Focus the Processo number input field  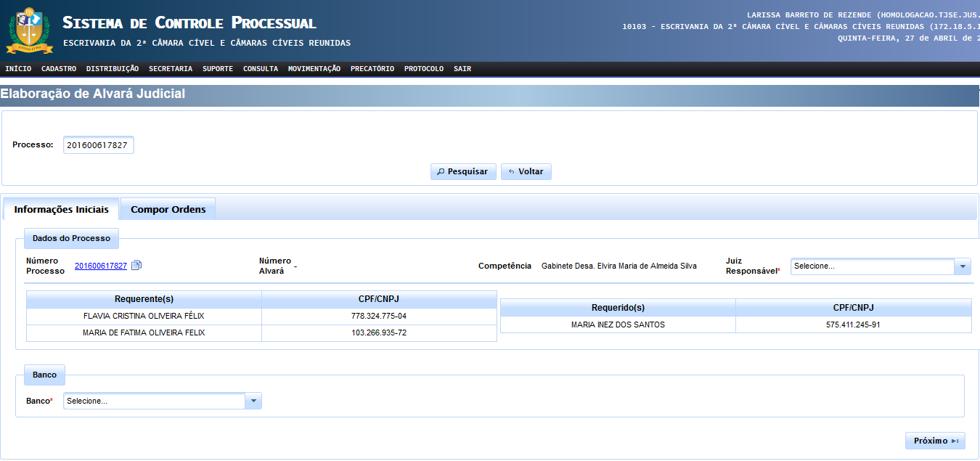click(98, 145)
